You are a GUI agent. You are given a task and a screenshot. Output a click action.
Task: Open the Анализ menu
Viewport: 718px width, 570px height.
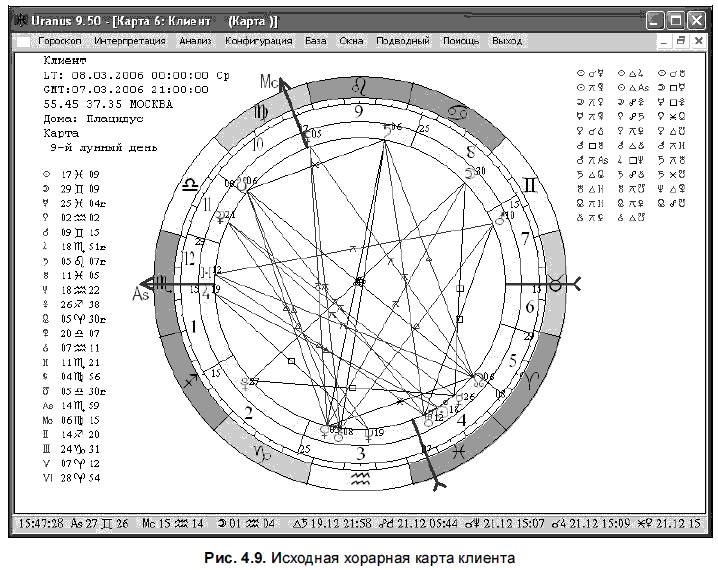tap(195, 41)
